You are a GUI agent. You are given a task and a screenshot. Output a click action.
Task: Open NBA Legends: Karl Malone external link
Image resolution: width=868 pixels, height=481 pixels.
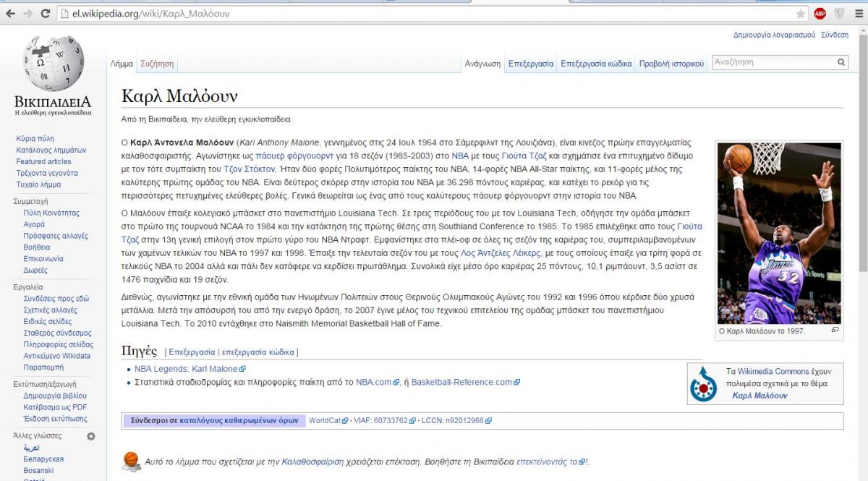[x=186, y=369]
